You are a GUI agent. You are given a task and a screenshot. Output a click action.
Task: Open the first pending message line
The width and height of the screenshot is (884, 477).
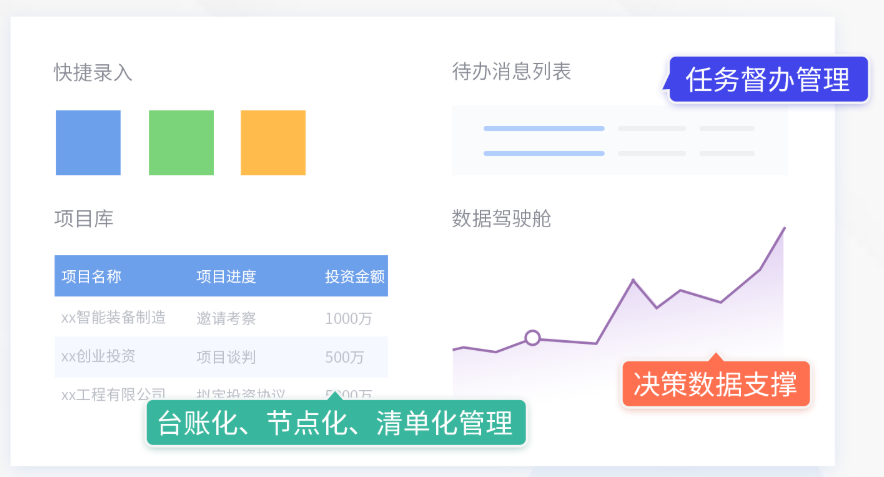click(618, 128)
